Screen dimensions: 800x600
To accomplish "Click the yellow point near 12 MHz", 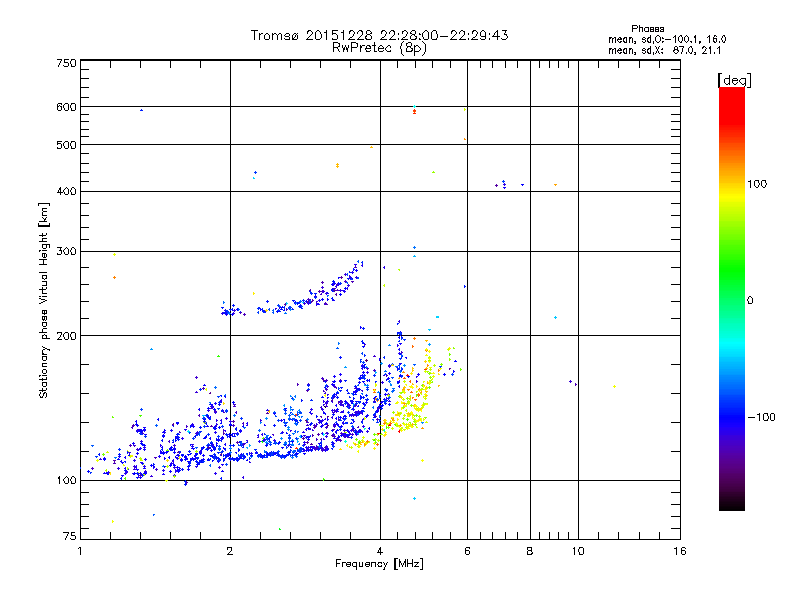I will 614,386.
